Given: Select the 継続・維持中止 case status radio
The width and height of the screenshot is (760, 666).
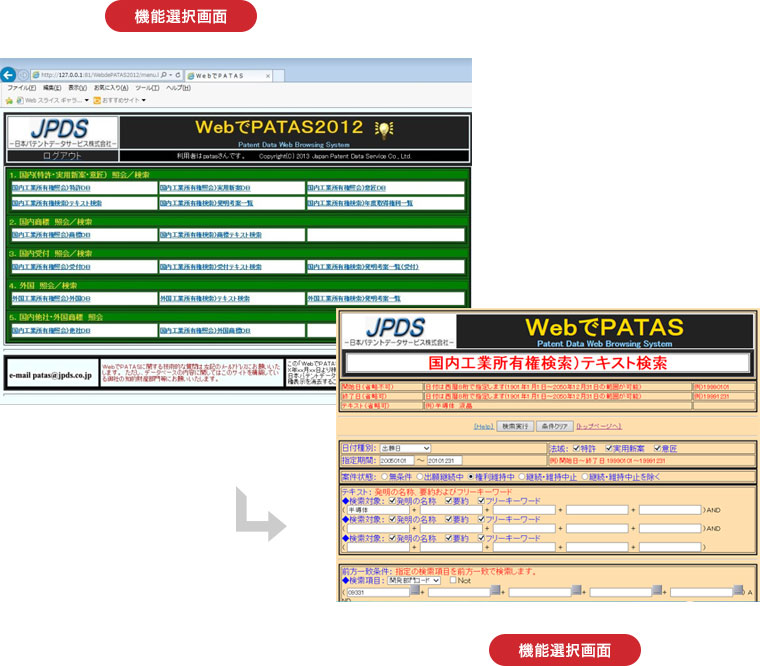Looking at the screenshot, I should (522, 477).
